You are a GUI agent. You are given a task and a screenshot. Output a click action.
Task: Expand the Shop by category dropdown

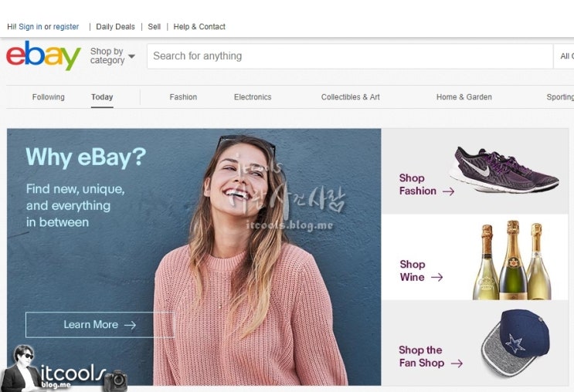click(112, 56)
